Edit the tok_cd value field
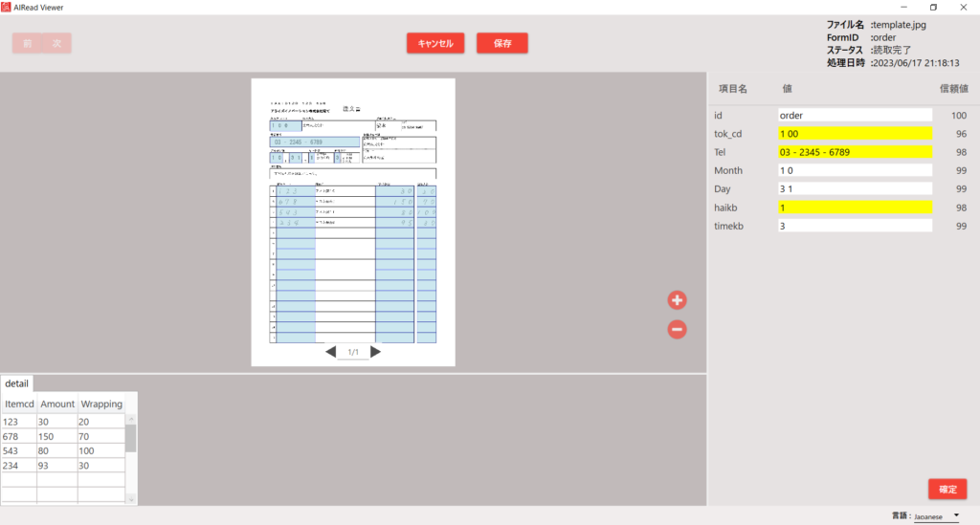The width and height of the screenshot is (980, 525). click(x=855, y=134)
